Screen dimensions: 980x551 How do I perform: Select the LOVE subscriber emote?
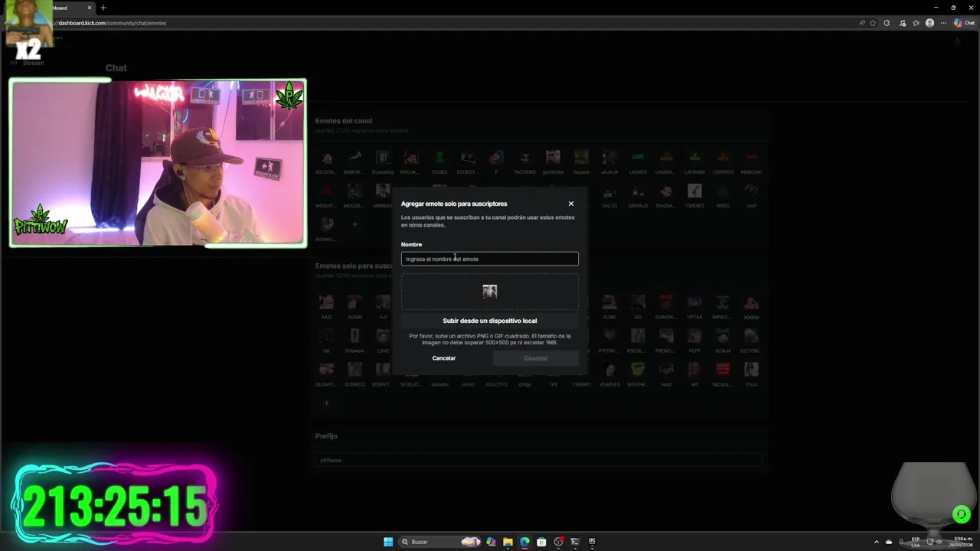(x=383, y=341)
